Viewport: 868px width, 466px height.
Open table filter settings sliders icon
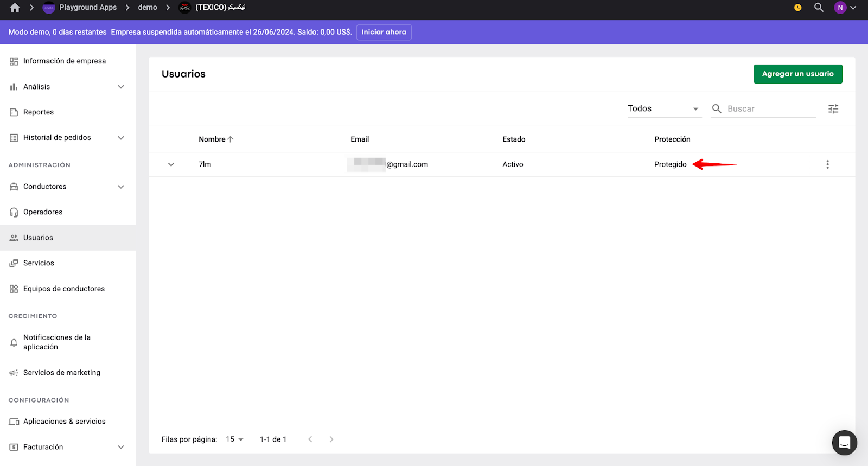click(833, 109)
